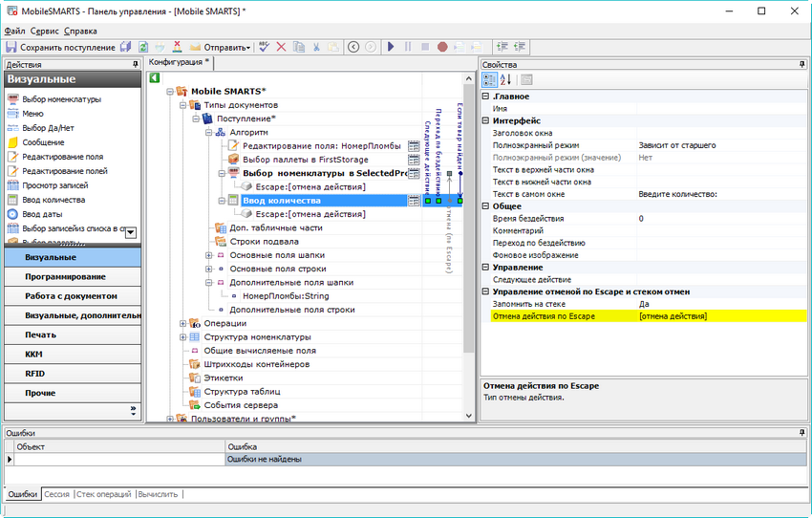The height and width of the screenshot is (518, 812).
Task: Open the RFID actions group
Action: (73, 374)
